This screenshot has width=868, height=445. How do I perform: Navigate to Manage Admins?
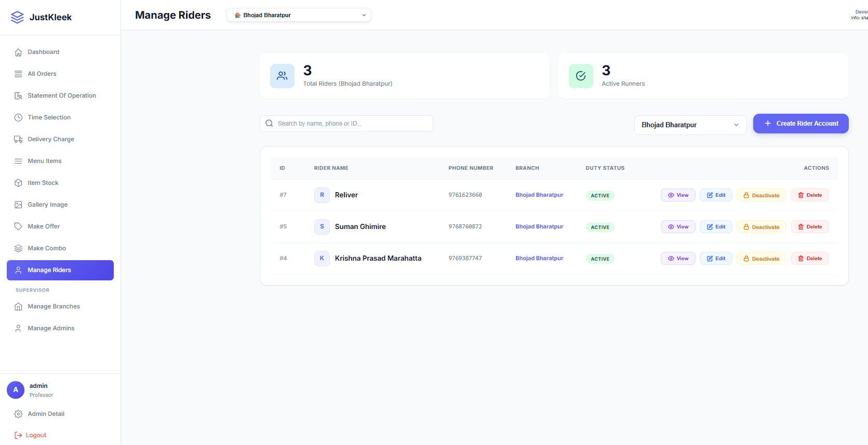pyautogui.click(x=60, y=328)
